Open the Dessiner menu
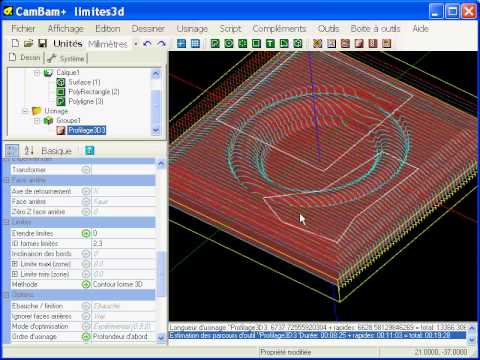The image size is (480, 360). tap(148, 29)
